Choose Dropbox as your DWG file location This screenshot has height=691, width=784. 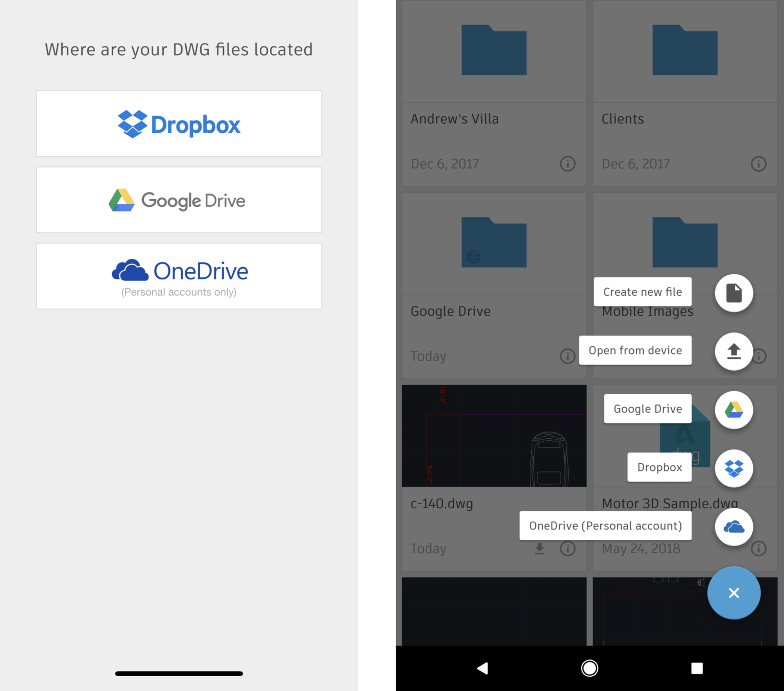(x=179, y=123)
